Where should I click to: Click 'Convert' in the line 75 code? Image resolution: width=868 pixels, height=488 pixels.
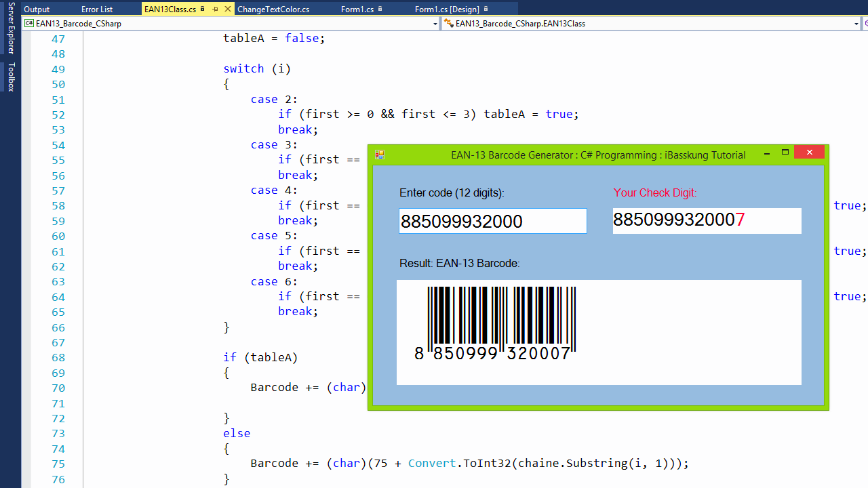432,463
